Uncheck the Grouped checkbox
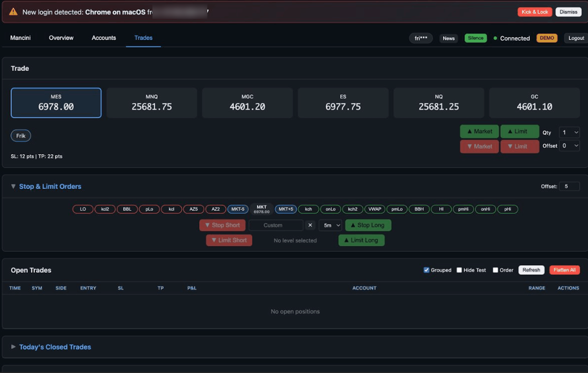 click(x=426, y=270)
